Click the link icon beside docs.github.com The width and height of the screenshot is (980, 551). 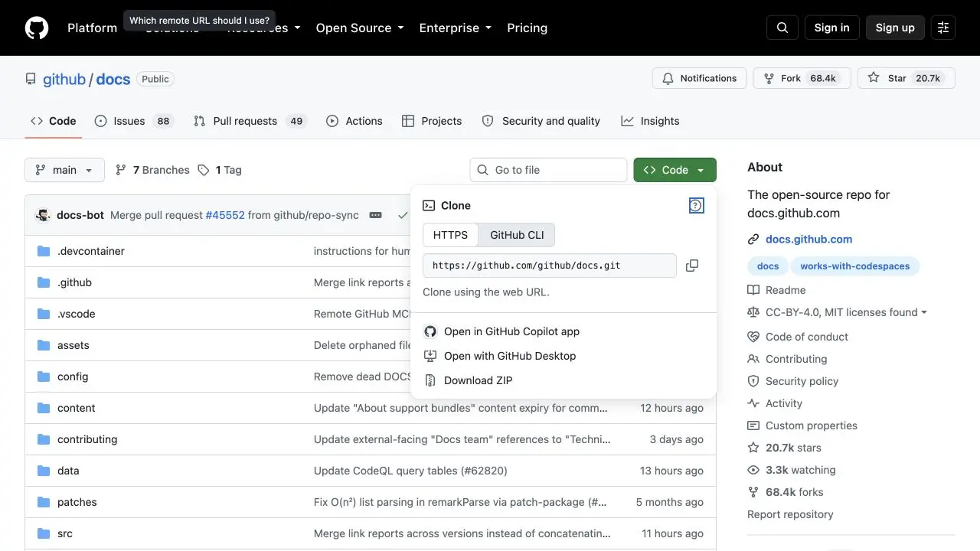tap(753, 240)
